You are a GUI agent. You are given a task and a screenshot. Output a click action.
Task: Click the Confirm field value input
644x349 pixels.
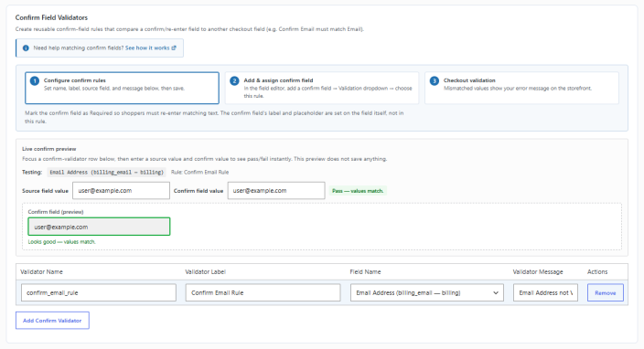tap(276, 191)
